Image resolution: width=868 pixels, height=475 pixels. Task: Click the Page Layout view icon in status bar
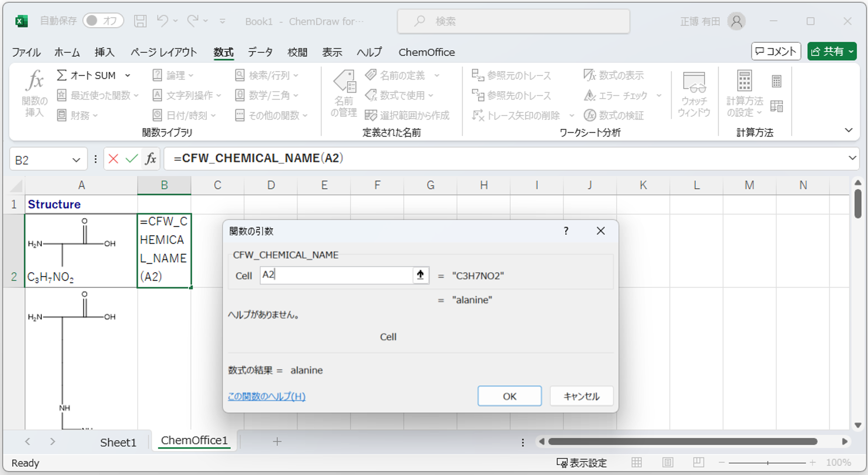(667, 462)
